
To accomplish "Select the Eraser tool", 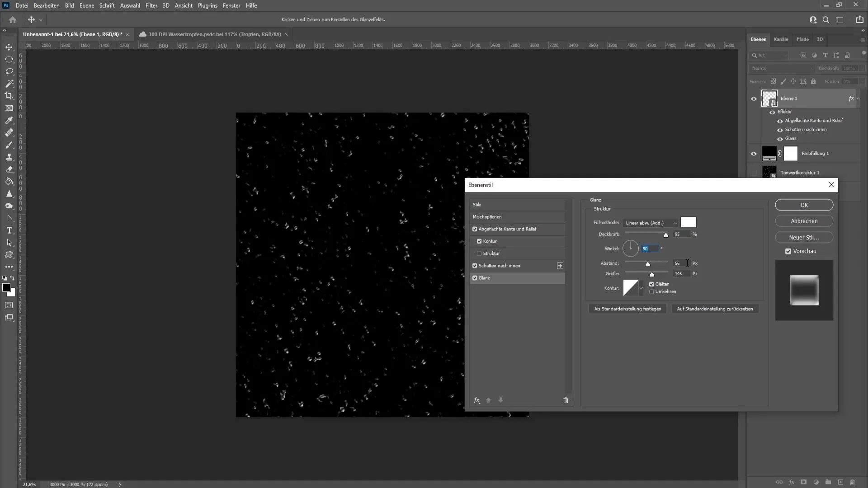I will tap(9, 169).
